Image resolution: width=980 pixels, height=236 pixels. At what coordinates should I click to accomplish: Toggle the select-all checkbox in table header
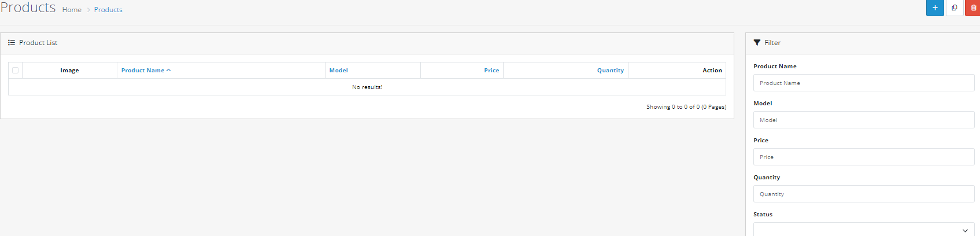coord(16,71)
